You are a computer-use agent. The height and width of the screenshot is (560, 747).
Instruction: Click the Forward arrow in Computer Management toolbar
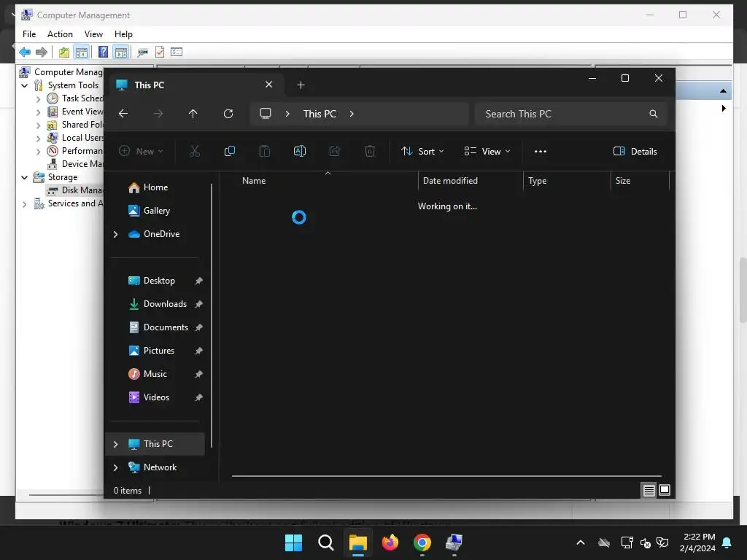tap(42, 52)
